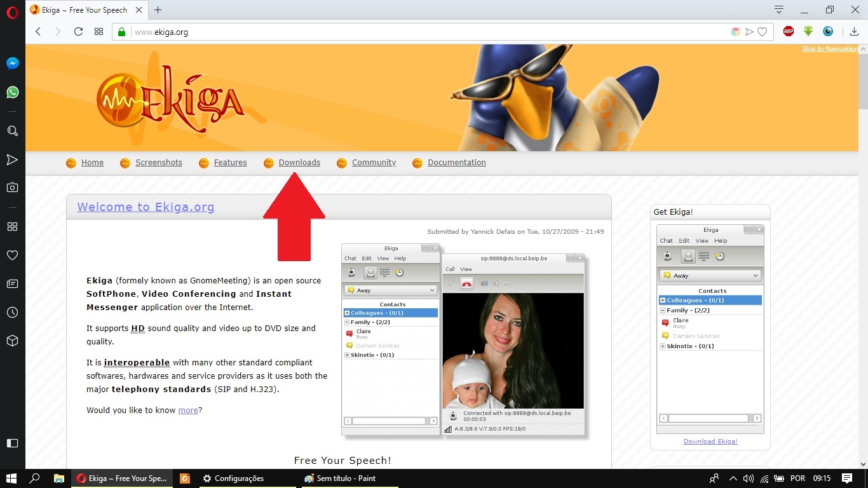Click the Adblock Plus extension icon
868x488 pixels.
789,31
